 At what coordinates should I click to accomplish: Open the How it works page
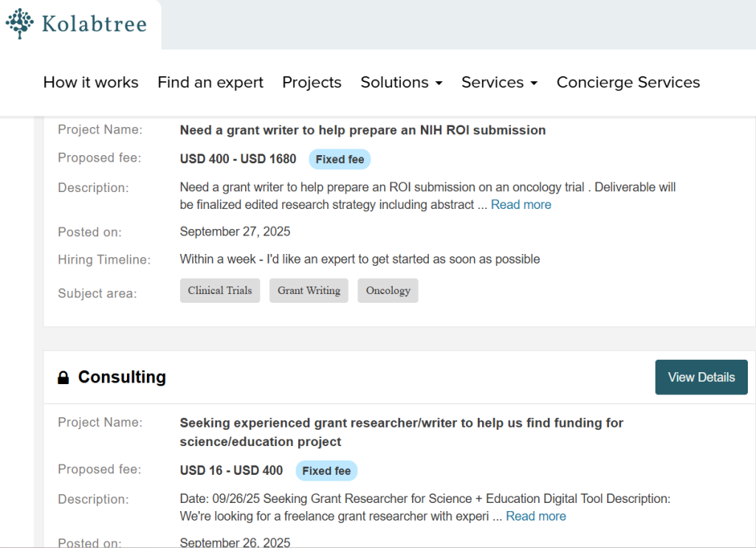[91, 82]
